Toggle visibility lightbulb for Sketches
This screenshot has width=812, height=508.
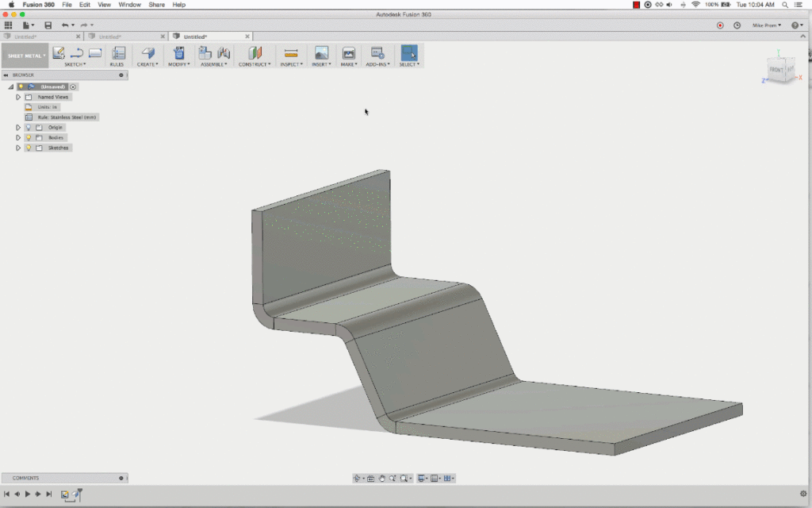[29, 148]
